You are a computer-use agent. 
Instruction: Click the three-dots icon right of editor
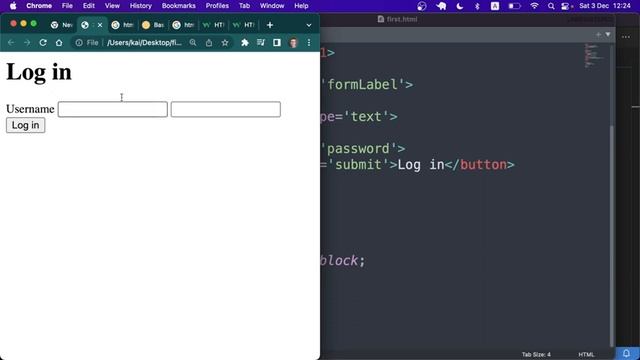click(x=626, y=37)
